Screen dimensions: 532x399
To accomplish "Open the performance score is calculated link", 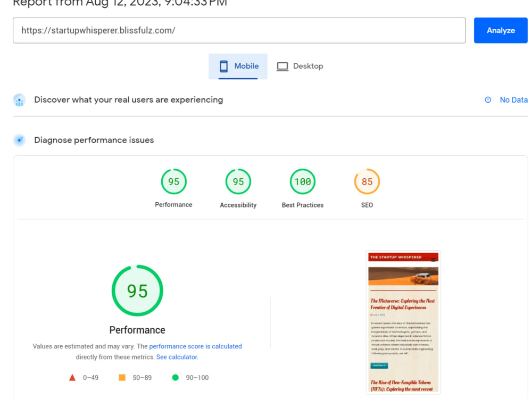I will click(x=195, y=346).
